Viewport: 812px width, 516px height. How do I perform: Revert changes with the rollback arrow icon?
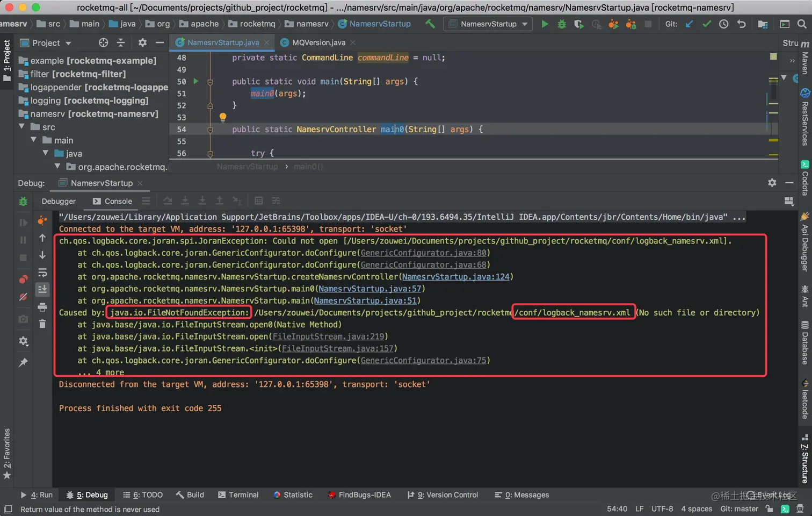point(742,24)
